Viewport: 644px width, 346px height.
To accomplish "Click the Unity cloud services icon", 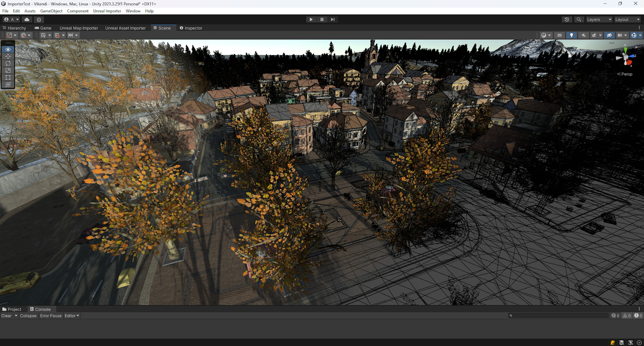I will [27, 19].
